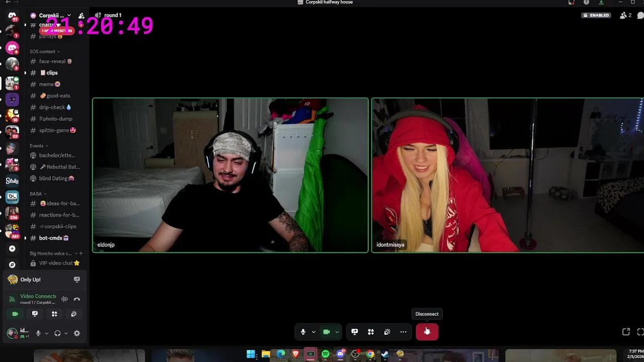Click the voice channel speaker icon by round 1

click(x=98, y=15)
